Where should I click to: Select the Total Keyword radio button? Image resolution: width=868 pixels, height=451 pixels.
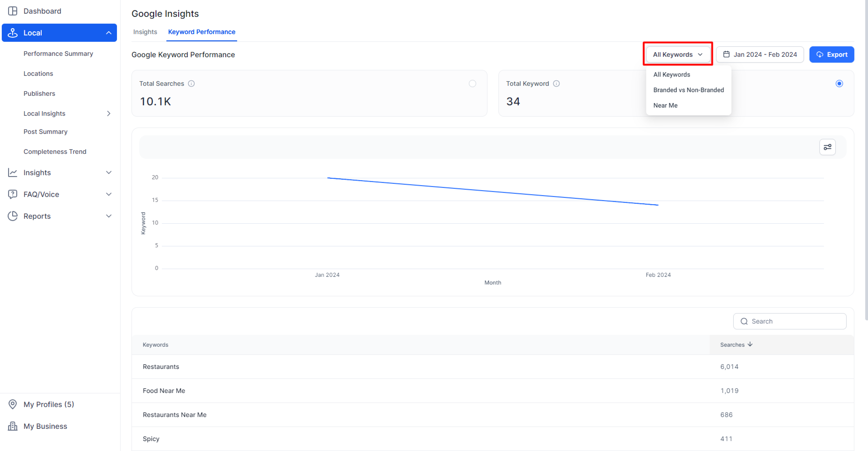click(x=839, y=83)
